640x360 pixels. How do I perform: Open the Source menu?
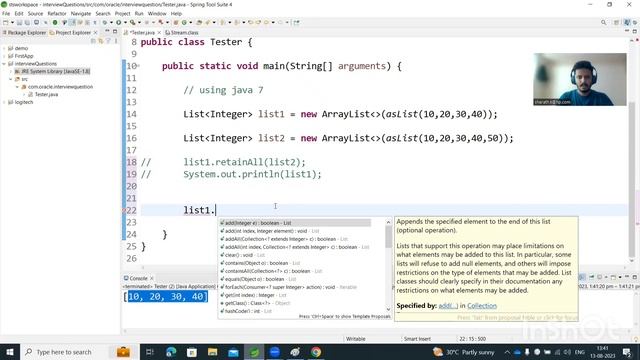point(35,13)
